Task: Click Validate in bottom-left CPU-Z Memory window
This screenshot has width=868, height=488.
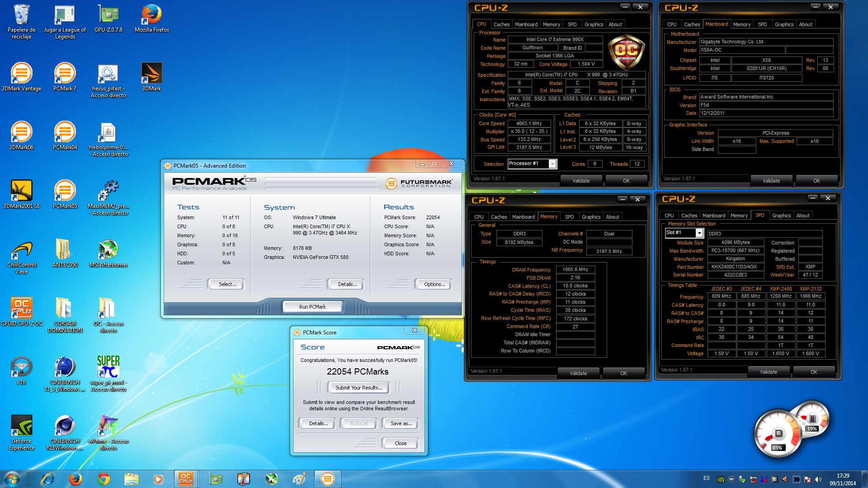Action: pos(578,373)
